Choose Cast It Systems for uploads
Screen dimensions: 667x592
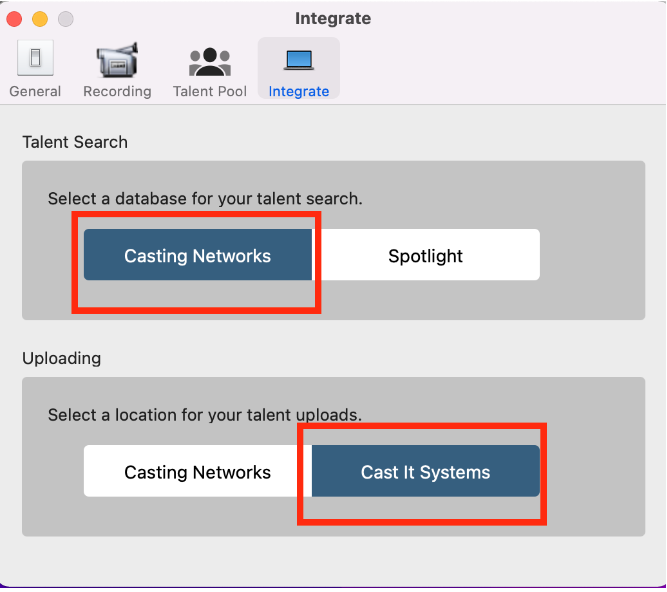click(x=426, y=472)
